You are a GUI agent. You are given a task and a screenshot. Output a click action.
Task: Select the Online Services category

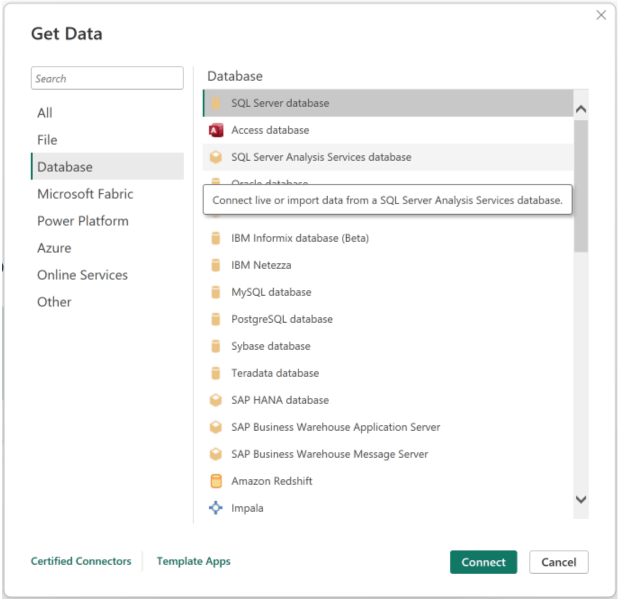coord(82,275)
